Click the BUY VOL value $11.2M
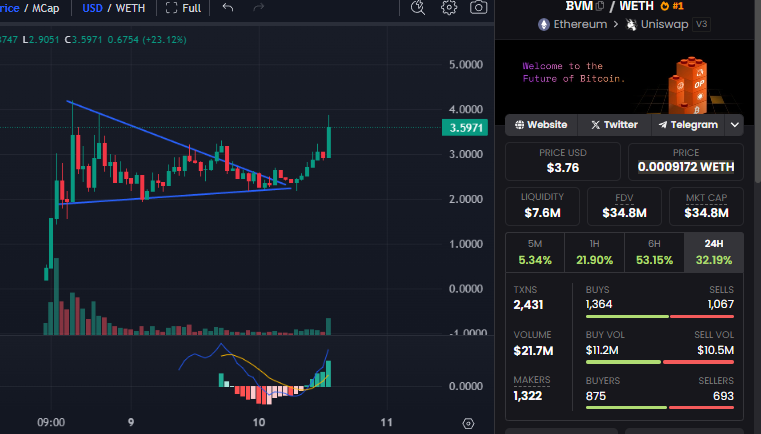The width and height of the screenshot is (761, 434). [x=602, y=350]
